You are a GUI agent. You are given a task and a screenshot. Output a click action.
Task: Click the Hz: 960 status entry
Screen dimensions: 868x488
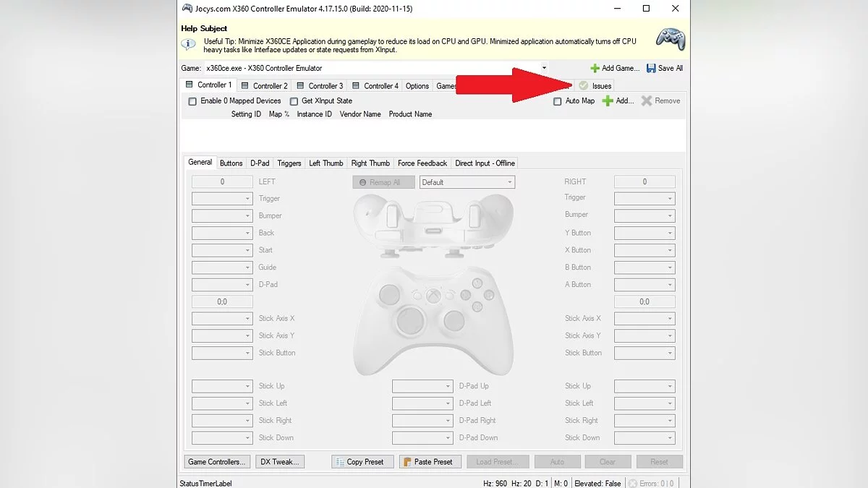point(495,484)
